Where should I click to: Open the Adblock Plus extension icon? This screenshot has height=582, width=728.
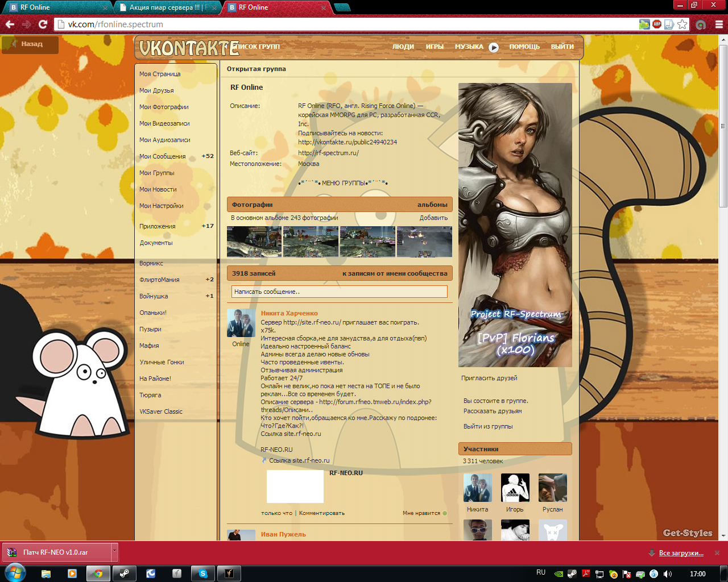coord(657,24)
